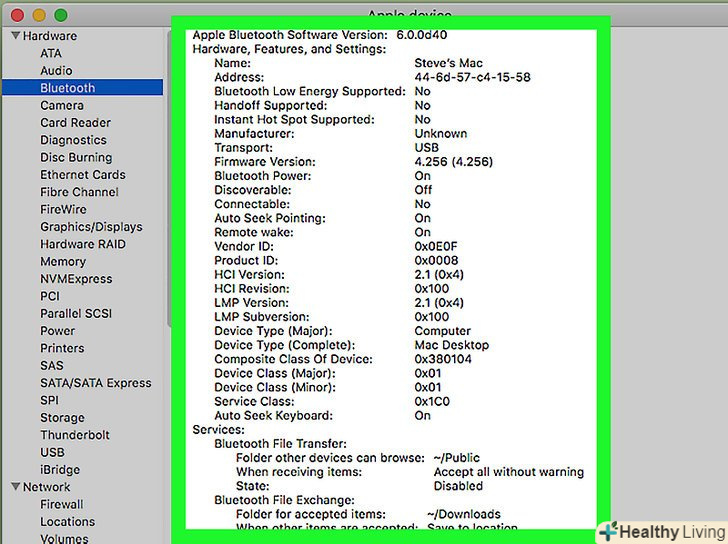Click the Transport value USB
Screen dimensions: 728x544
click(x=426, y=148)
